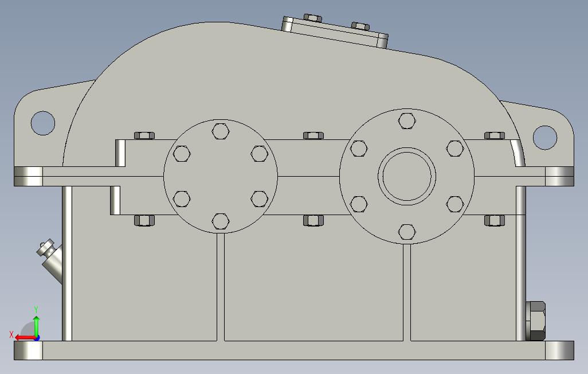Pick the lower-right hex bolt on the left bearing cap

(x=260, y=198)
